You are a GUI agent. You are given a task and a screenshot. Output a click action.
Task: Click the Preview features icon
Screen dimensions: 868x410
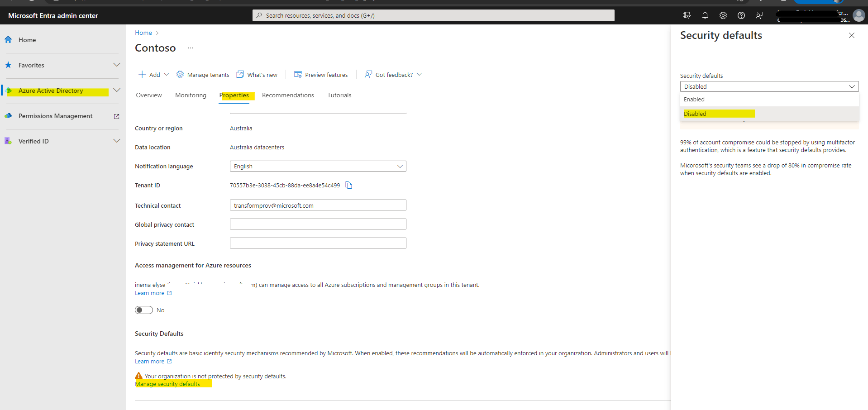(x=298, y=74)
